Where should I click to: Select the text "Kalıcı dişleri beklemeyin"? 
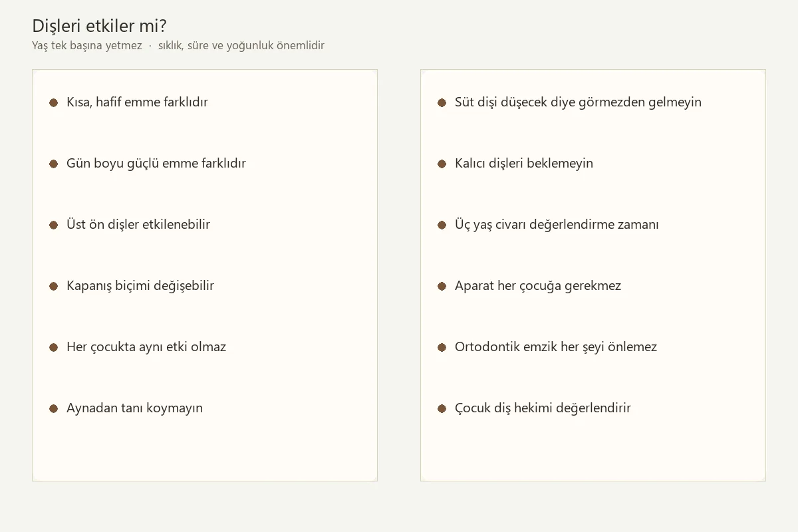coord(524,163)
